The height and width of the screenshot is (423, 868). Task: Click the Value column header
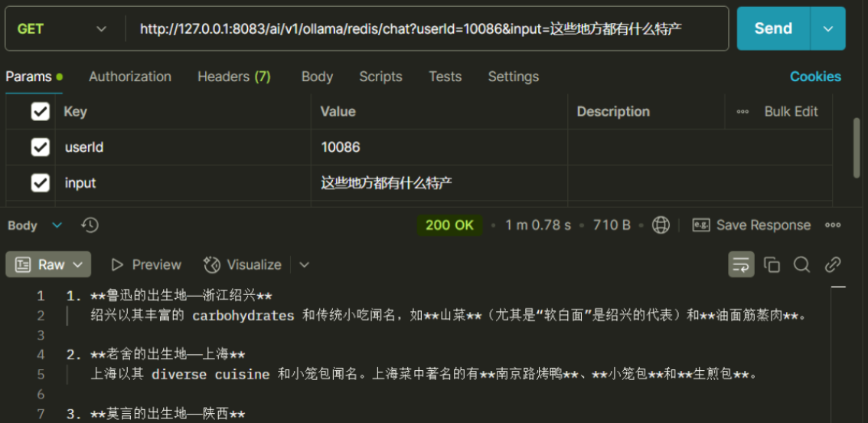pyautogui.click(x=338, y=111)
